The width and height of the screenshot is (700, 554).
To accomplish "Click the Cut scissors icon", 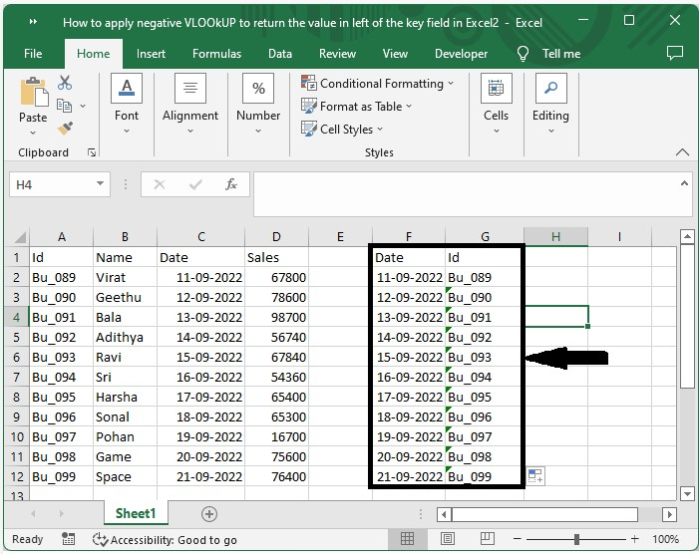I will tap(65, 83).
